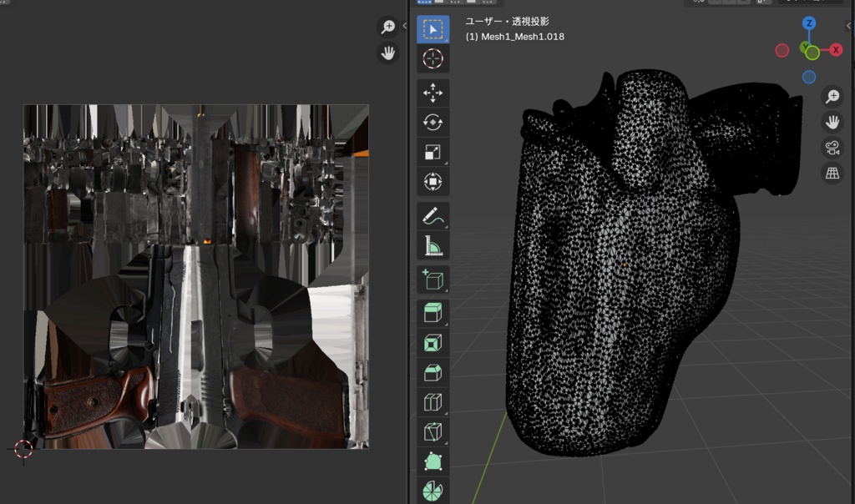
Task: Activate the Spin tool
Action: tap(433, 491)
